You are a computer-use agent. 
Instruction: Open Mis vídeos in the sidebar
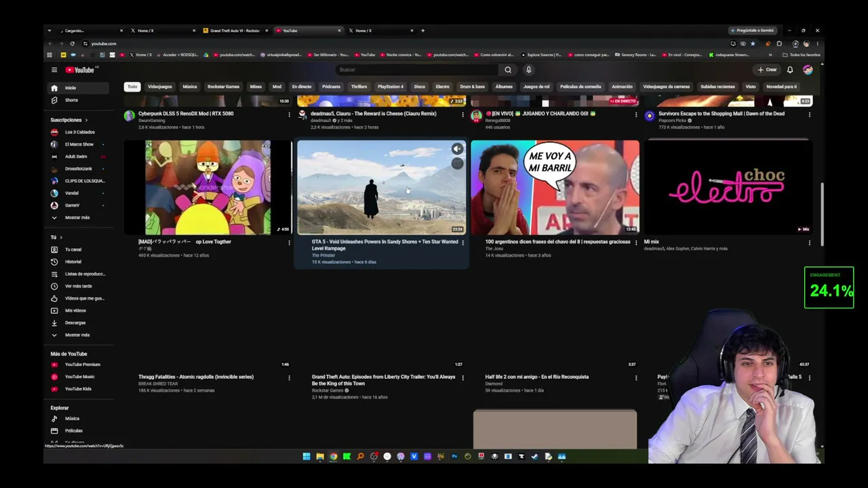coord(79,310)
